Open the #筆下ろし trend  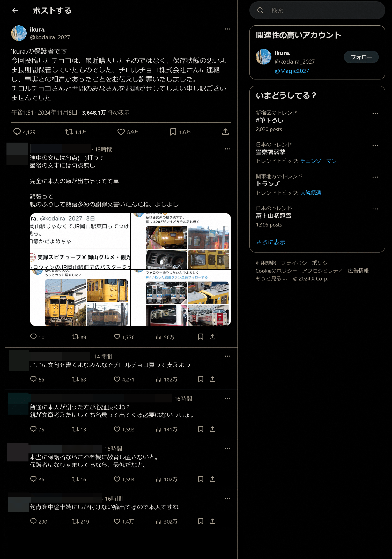pyautogui.click(x=270, y=120)
